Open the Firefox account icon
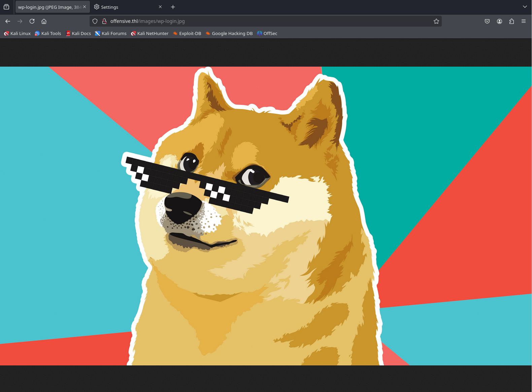532x392 pixels. pos(499,21)
